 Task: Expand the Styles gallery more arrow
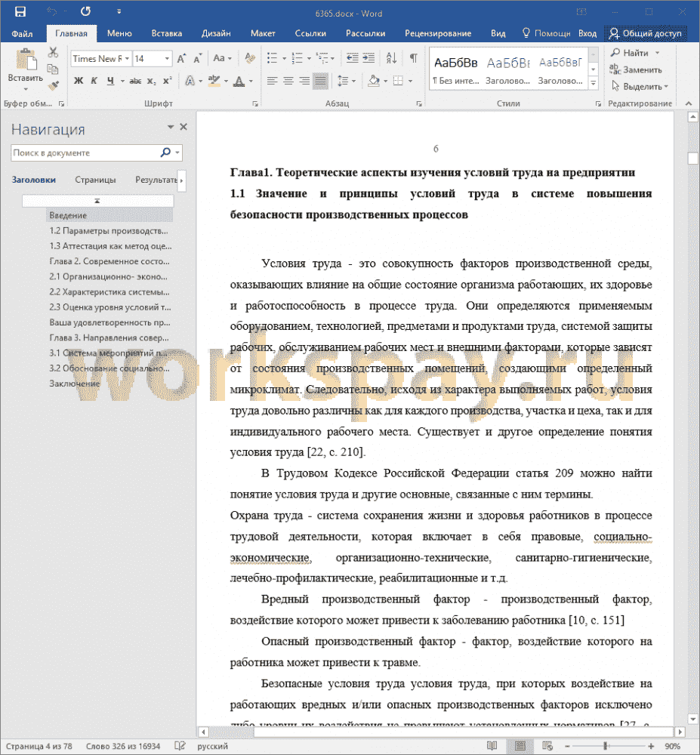(593, 83)
